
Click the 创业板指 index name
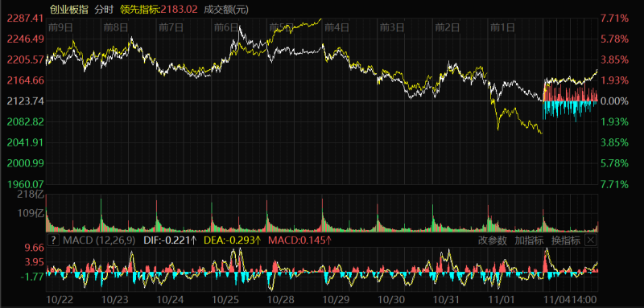click(x=69, y=9)
